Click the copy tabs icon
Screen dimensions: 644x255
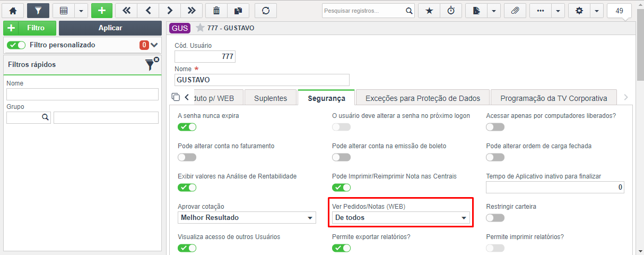point(176,97)
